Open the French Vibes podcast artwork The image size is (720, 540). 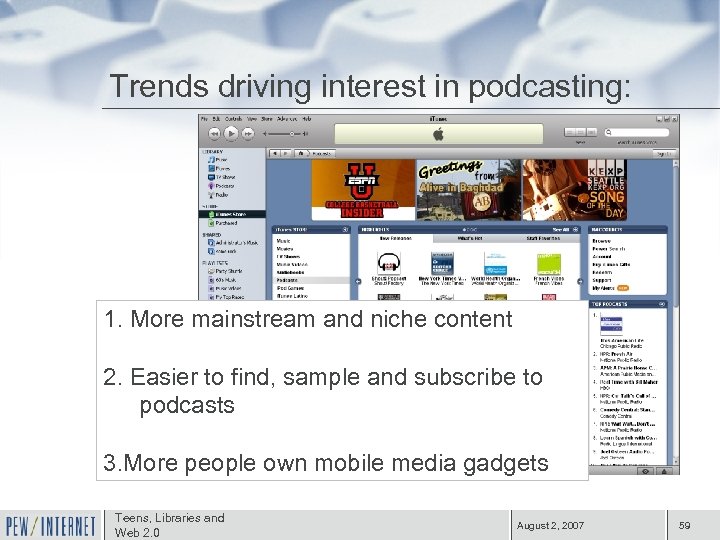[549, 264]
